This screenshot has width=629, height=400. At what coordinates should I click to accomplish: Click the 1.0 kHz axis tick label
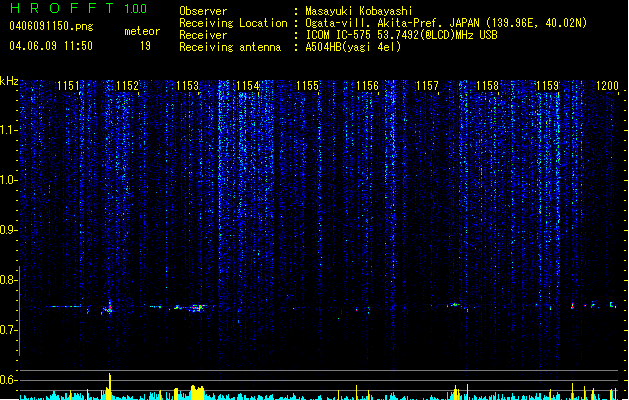pos(9,180)
